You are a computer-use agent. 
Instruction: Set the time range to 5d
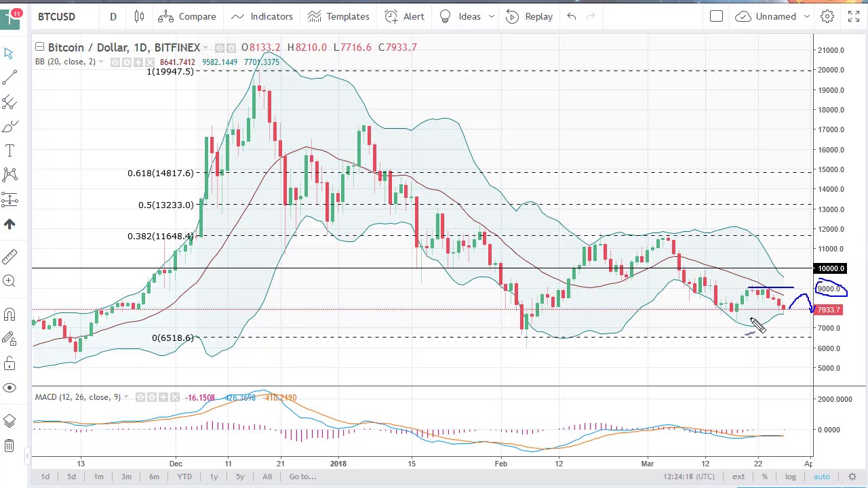(x=71, y=476)
